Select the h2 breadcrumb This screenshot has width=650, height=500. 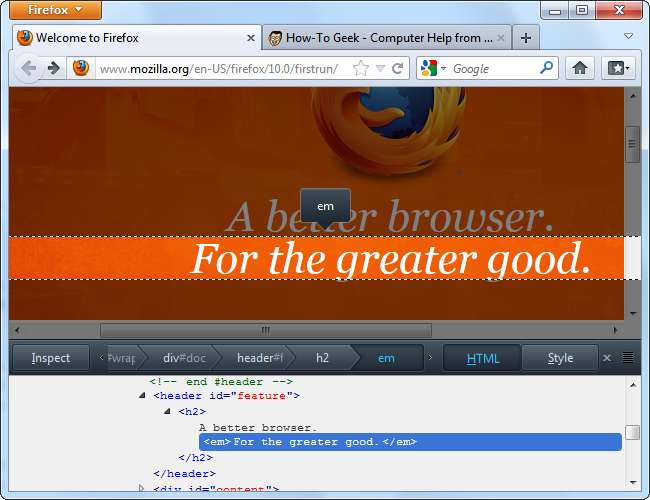tap(322, 358)
